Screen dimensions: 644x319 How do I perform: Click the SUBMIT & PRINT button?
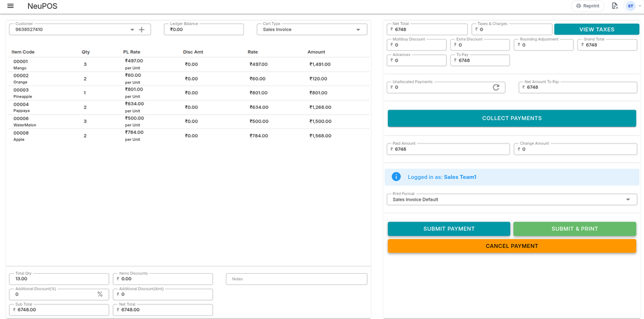pyautogui.click(x=575, y=229)
